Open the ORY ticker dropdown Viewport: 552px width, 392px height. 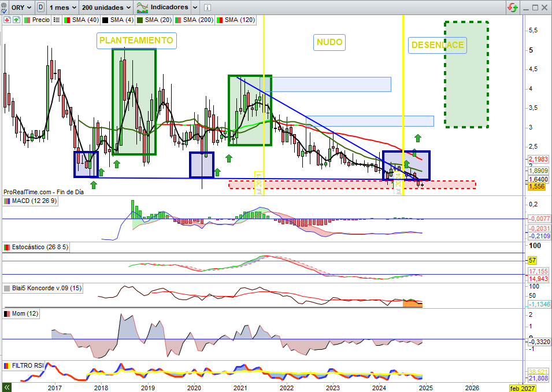click(x=21, y=8)
